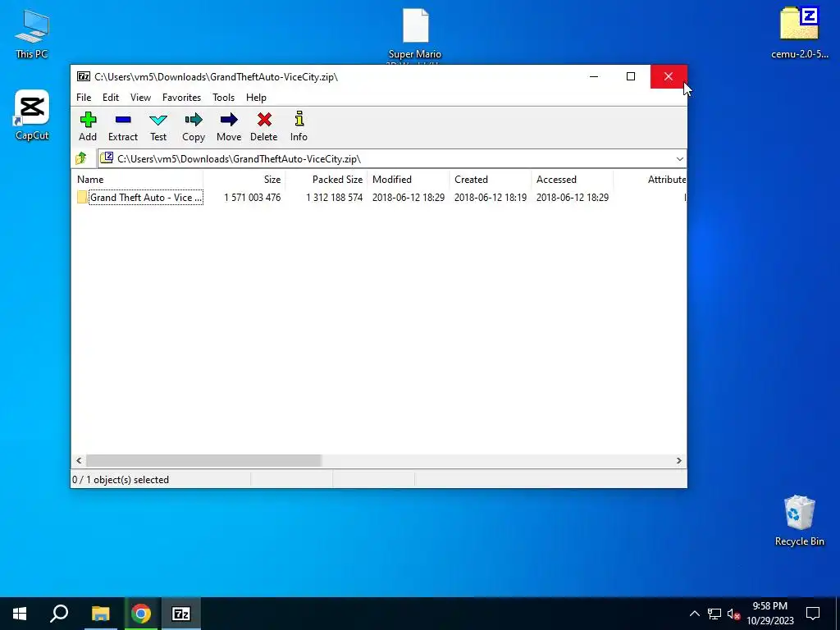Image resolution: width=840 pixels, height=630 pixels.
Task: Expand the address path dropdown arrow
Action: pyautogui.click(x=679, y=158)
